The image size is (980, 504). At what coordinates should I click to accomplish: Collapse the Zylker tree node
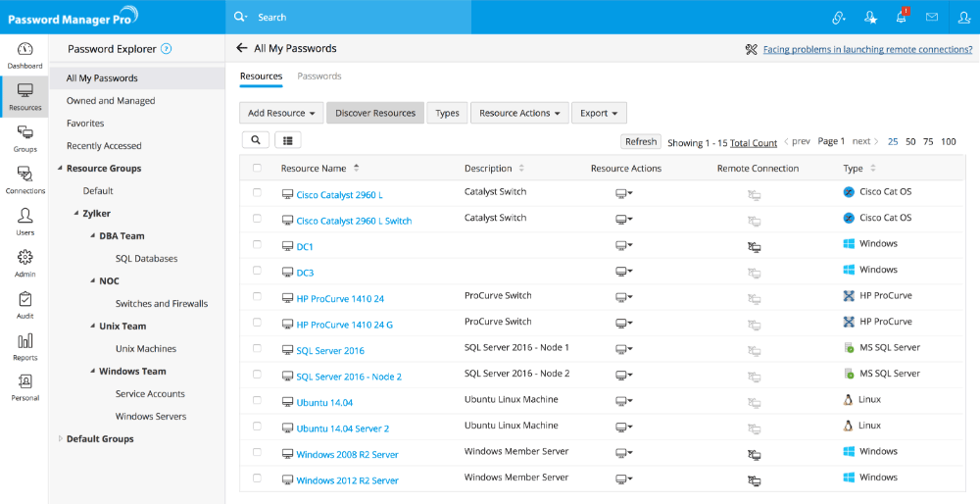76,213
